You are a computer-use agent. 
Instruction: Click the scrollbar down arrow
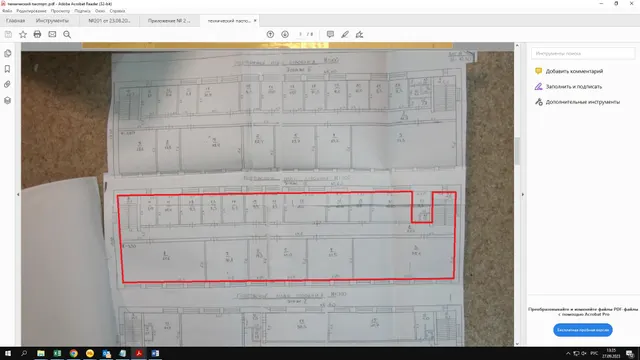[517, 344]
